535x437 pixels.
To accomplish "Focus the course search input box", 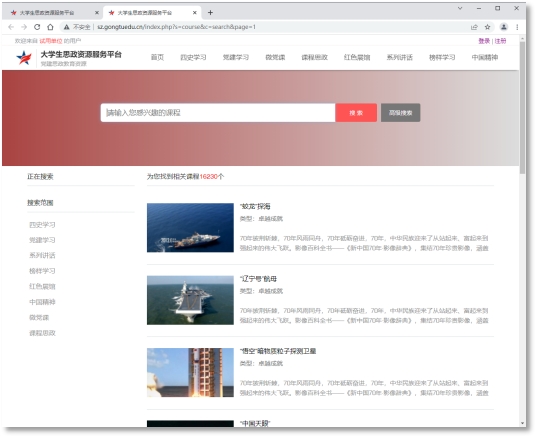I will (218, 113).
